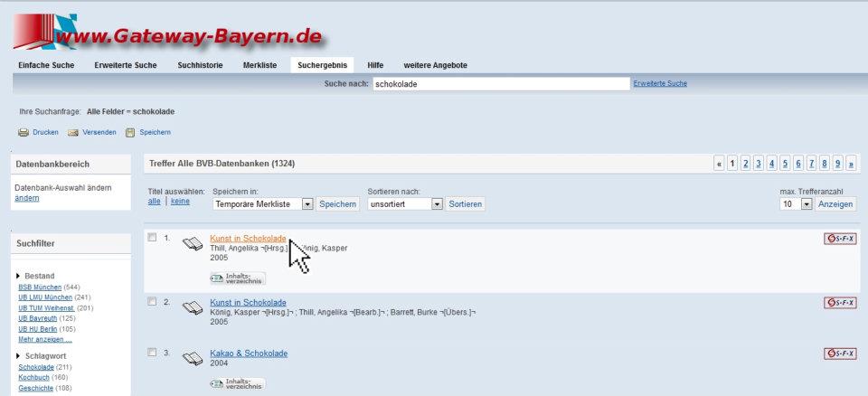This screenshot has width=868, height=396.
Task: Open the unsortiert sort dropdown
Action: (x=438, y=204)
